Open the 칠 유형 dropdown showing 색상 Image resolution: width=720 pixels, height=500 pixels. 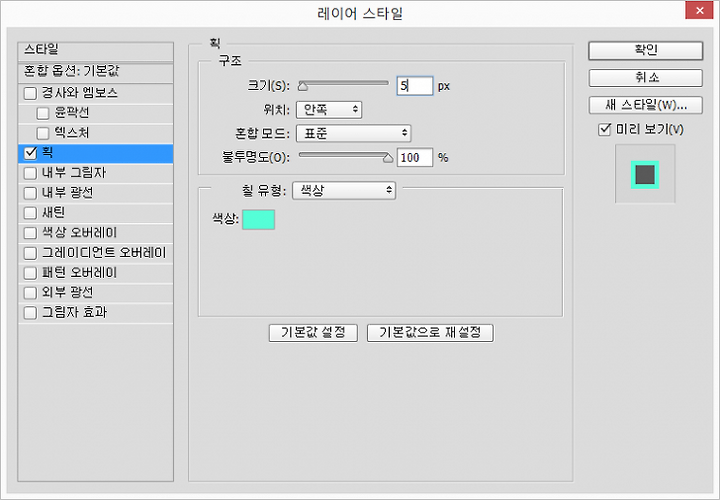(x=344, y=190)
